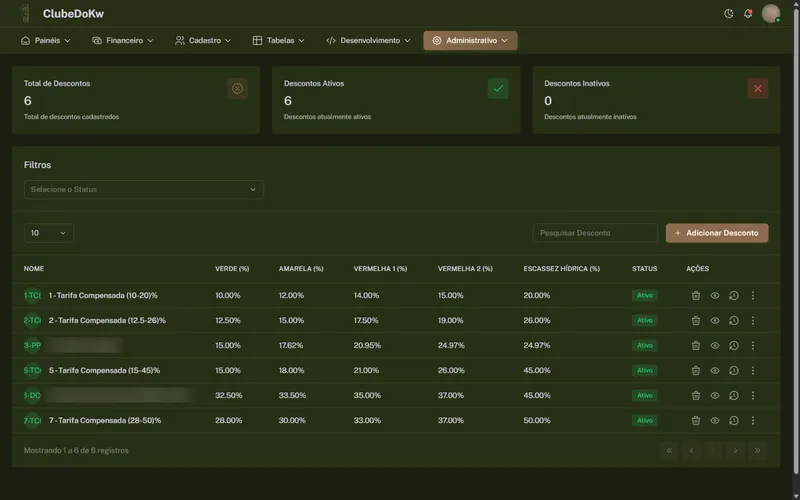This screenshot has width=800, height=500.
Task: Open history for 1 - Tarifa Compensada (10-20)%
Action: pos(734,295)
